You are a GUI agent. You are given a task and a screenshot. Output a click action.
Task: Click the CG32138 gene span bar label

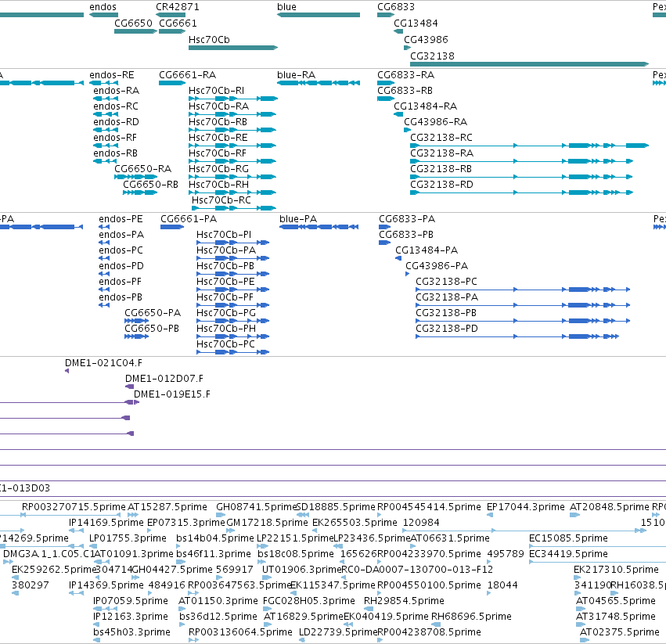pos(432,56)
